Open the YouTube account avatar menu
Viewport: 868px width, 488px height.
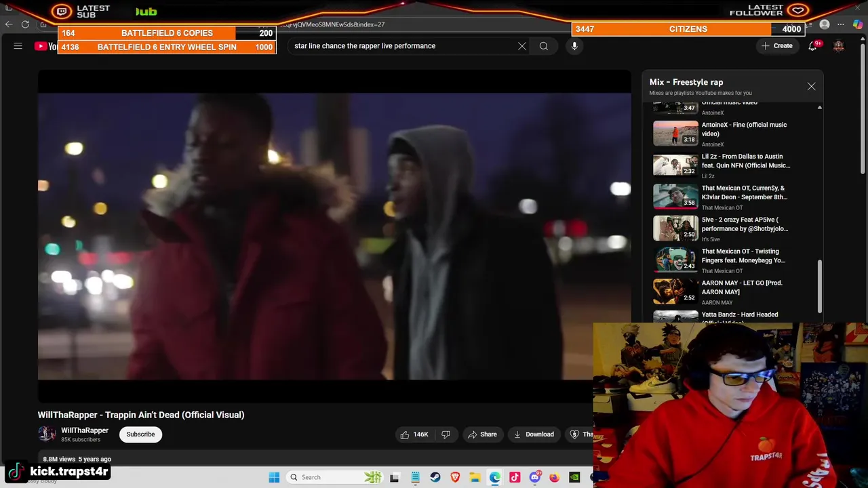click(x=839, y=46)
